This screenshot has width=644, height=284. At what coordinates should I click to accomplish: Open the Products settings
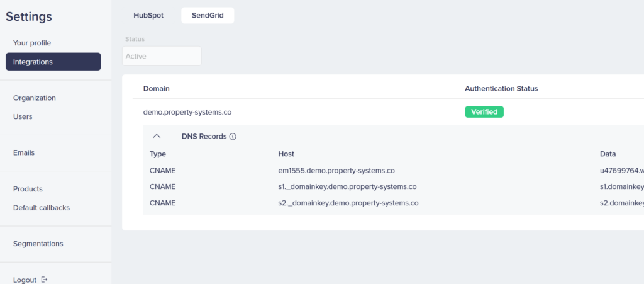[28, 189]
